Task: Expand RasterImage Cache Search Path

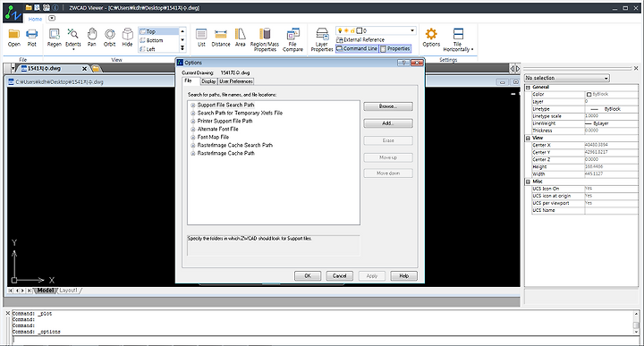Action: pyautogui.click(x=192, y=146)
